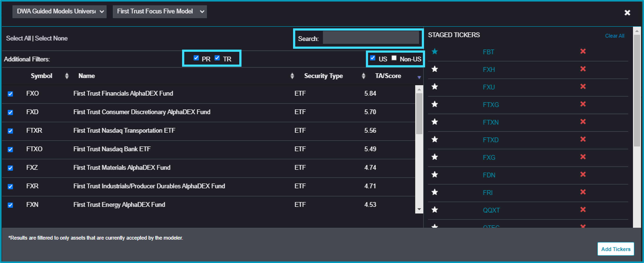Viewport: 644px width, 263px height.
Task: Remove FDN from staged tickers
Action: 583,174
